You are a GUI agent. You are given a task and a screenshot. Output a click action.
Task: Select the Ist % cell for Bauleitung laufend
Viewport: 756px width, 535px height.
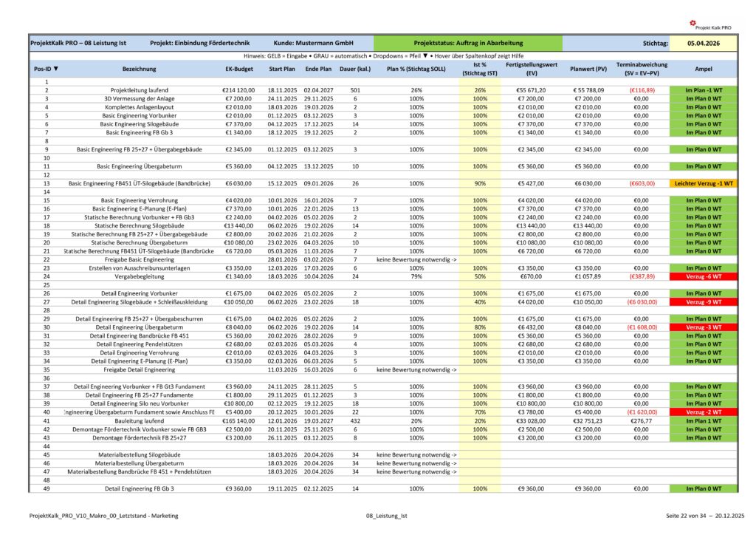click(480, 420)
